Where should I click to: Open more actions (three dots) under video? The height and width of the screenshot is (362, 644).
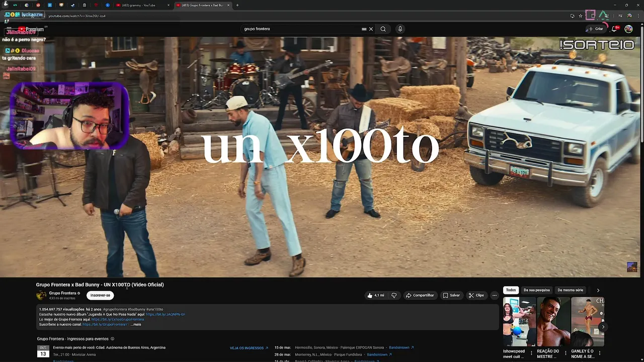point(495,295)
